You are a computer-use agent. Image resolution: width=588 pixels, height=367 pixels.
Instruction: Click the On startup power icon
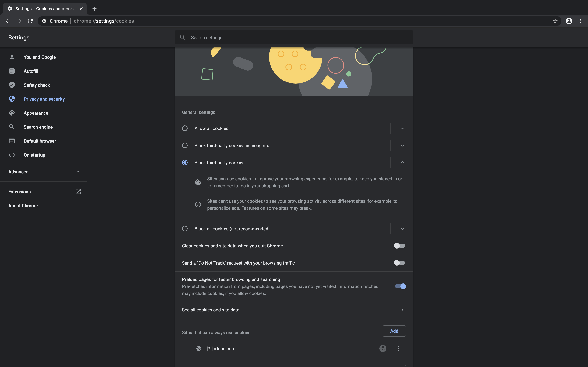click(12, 155)
